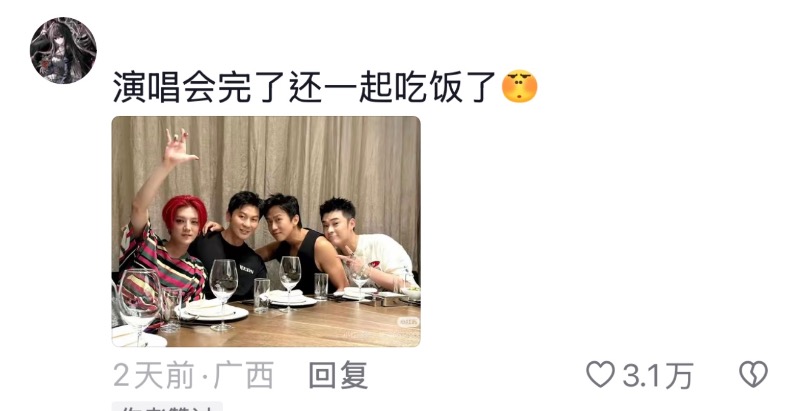The image size is (800, 411).
Task: Like the comment with the heart icon
Action: (601, 374)
